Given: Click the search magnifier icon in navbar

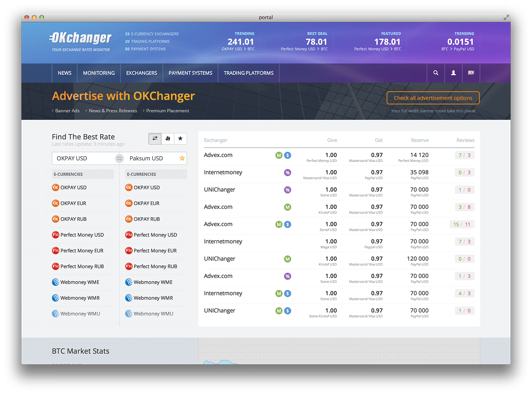Looking at the screenshot, I should click(436, 73).
